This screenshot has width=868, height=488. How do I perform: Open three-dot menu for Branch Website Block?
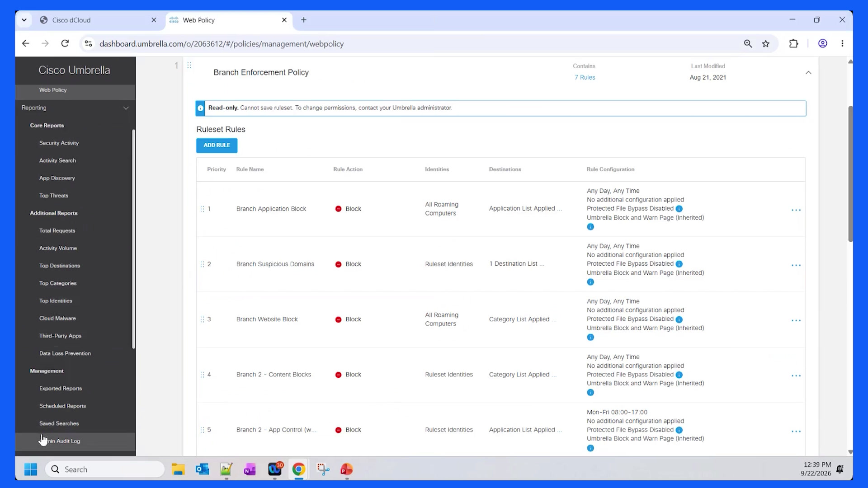pyautogui.click(x=796, y=320)
